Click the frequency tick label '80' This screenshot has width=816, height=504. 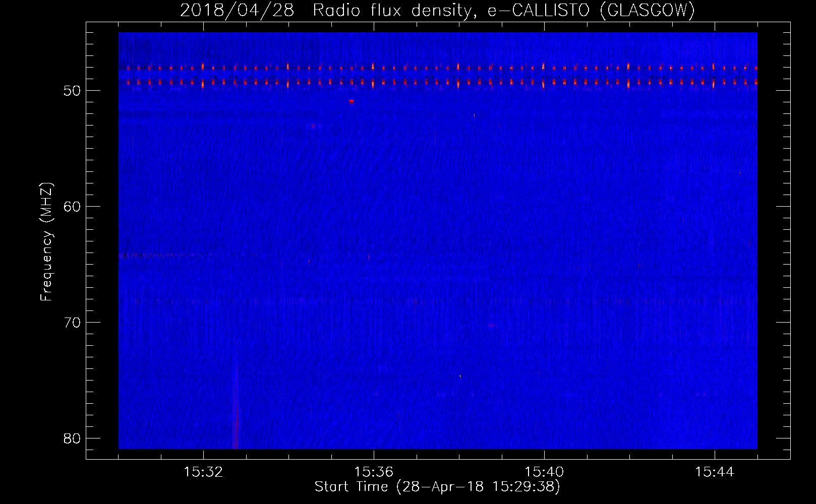[72, 438]
